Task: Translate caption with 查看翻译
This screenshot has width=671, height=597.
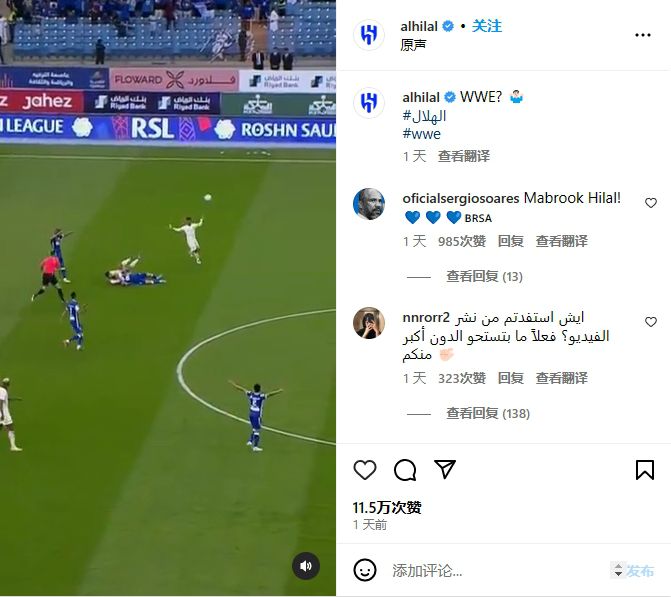Action: (x=463, y=156)
